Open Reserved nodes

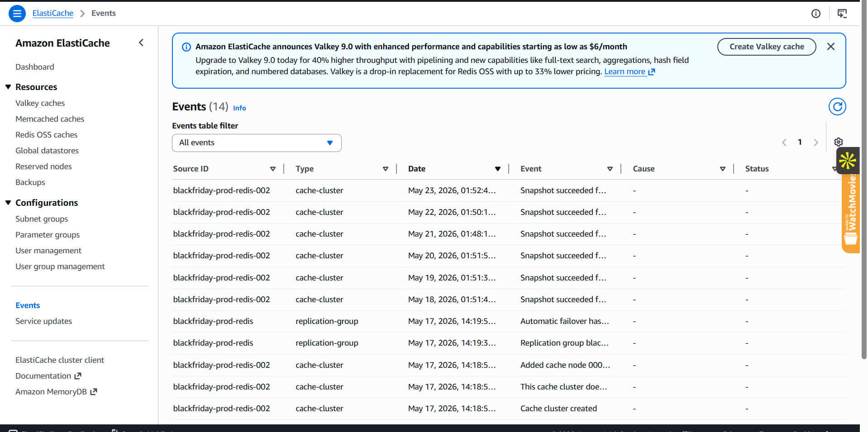[44, 166]
